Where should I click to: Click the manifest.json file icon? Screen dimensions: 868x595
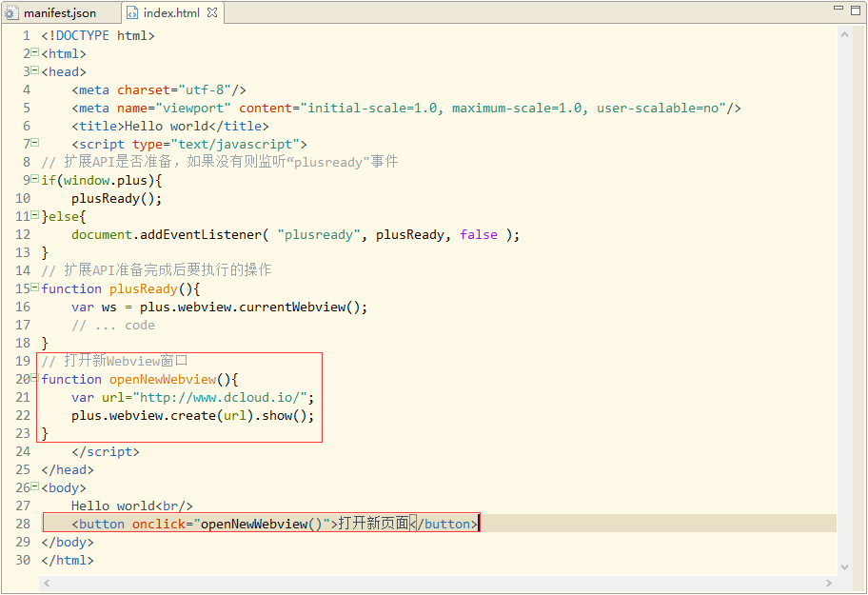(11, 13)
